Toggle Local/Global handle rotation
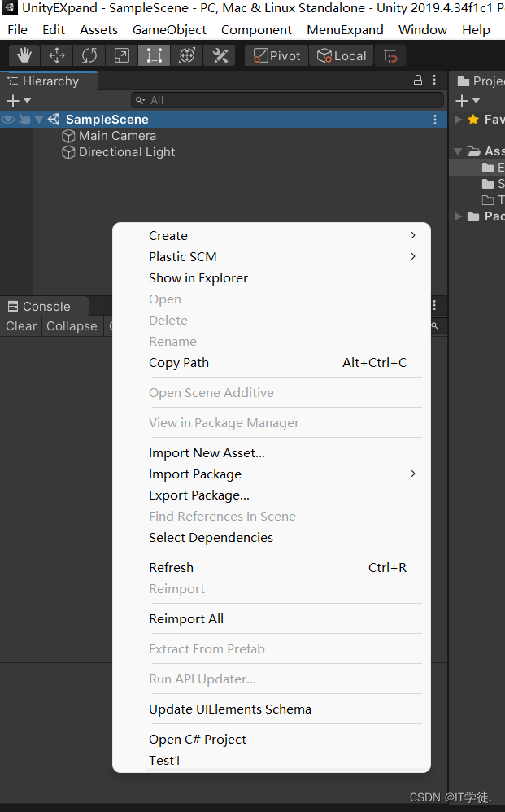 pos(342,56)
